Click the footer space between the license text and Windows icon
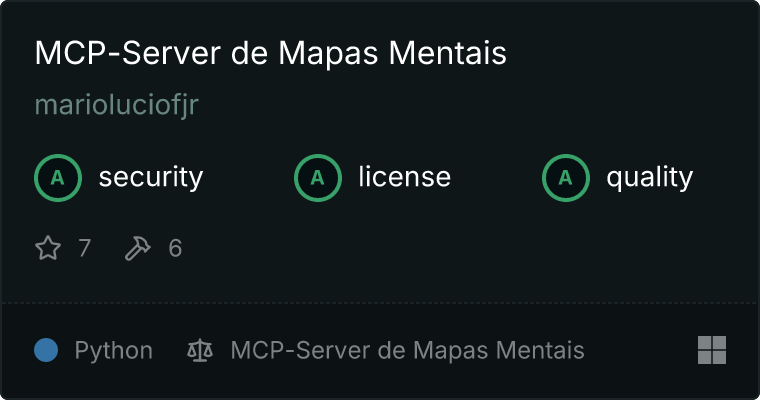This screenshot has height=400, width=760. 641,350
